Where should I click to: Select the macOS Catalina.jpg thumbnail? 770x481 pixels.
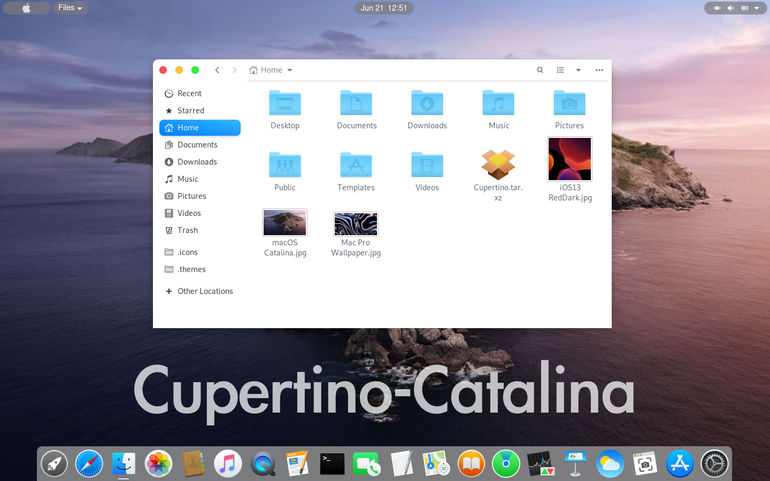tap(285, 222)
